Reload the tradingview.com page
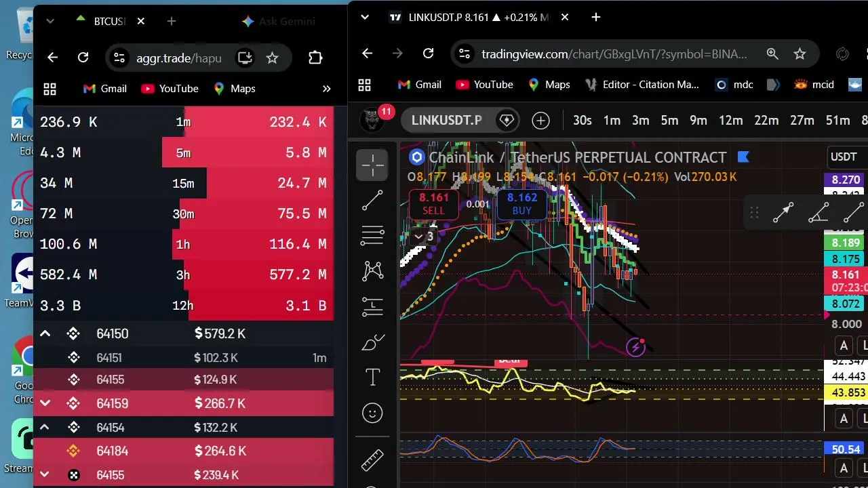This screenshot has width=868, height=488. [x=428, y=54]
